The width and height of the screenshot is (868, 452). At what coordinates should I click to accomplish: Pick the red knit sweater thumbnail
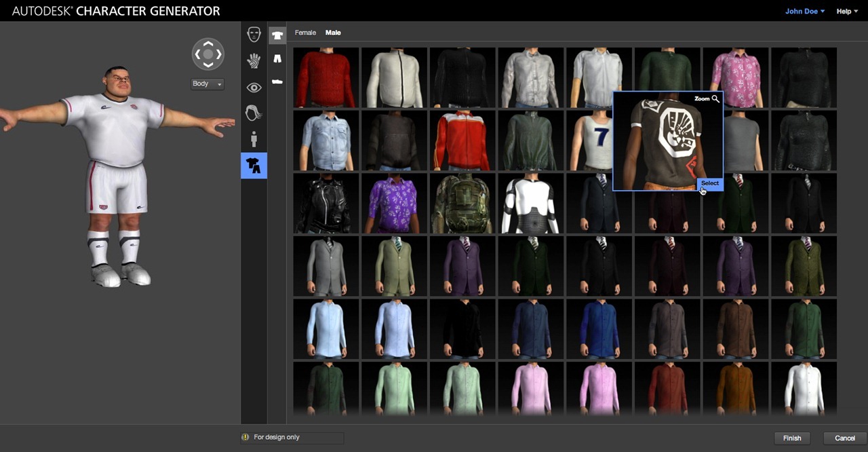(x=326, y=78)
